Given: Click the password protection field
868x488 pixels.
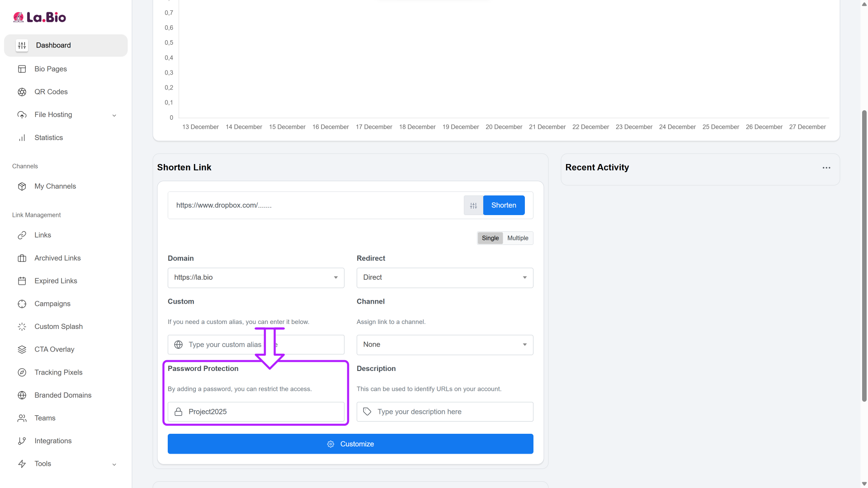Looking at the screenshot, I should 262,412.
